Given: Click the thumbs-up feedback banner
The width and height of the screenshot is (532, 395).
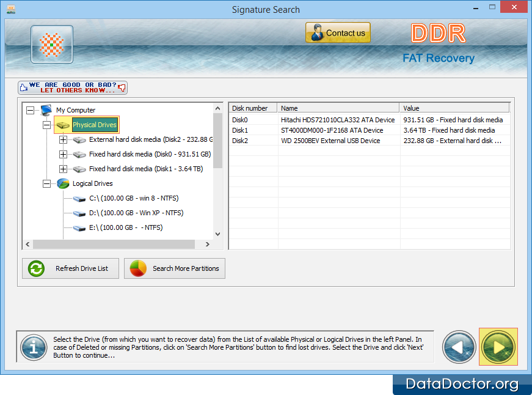Looking at the screenshot, I should click(x=73, y=87).
